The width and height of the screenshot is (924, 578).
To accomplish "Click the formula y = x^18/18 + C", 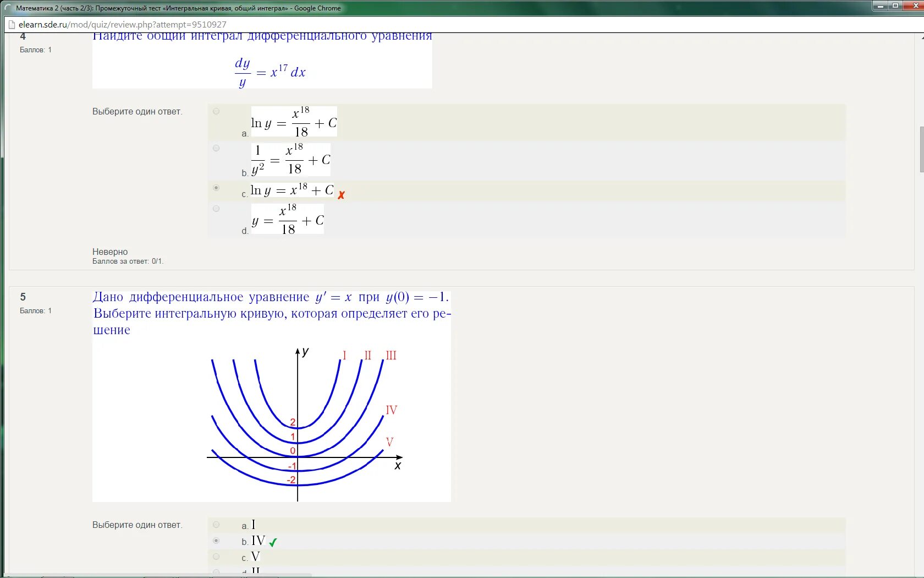I will [x=288, y=219].
